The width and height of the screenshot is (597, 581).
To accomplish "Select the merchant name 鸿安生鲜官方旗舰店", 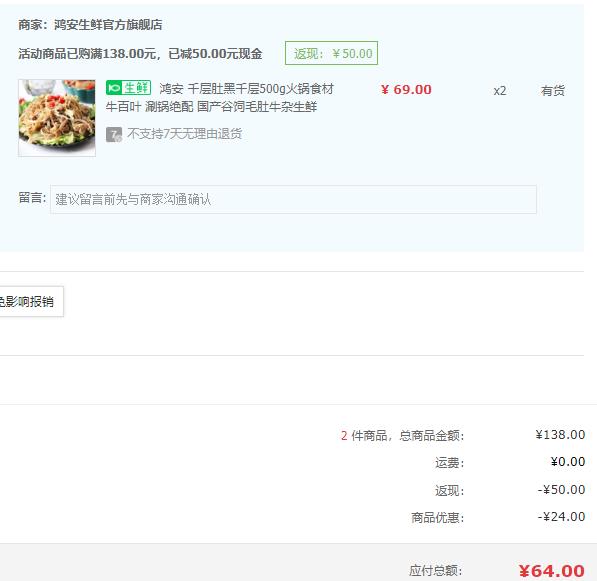I will (108, 25).
